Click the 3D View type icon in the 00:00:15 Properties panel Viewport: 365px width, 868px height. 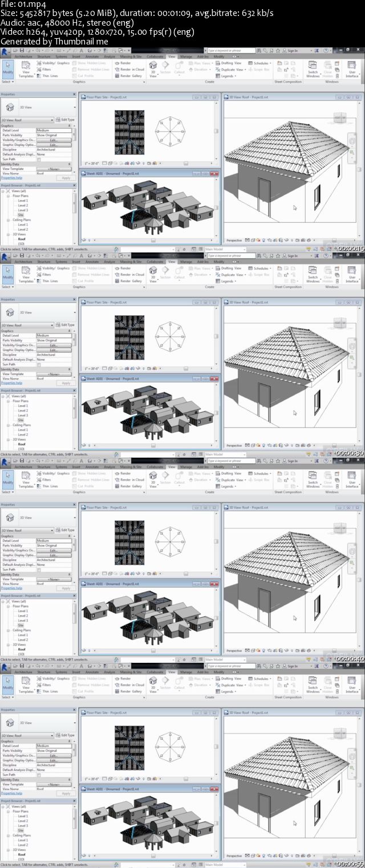pyautogui.click(x=10, y=107)
